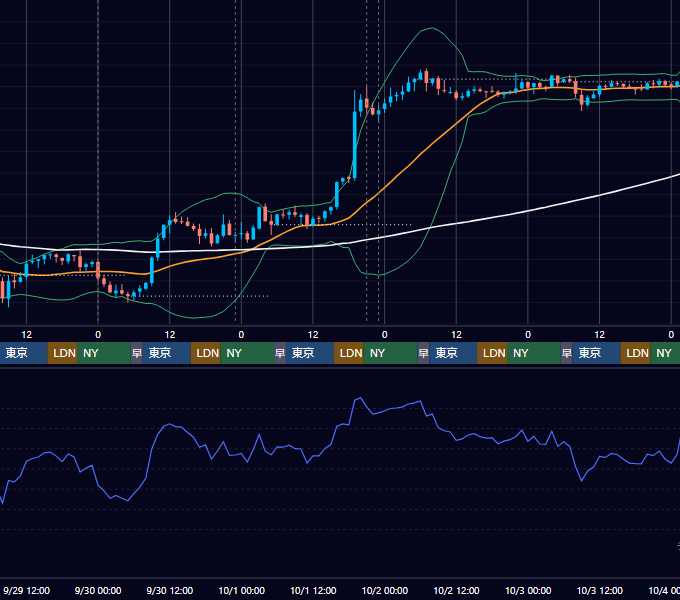This screenshot has width=680, height=600.
Task: Click the 東京 session block for 9/29
Action: pyautogui.click(x=23, y=353)
